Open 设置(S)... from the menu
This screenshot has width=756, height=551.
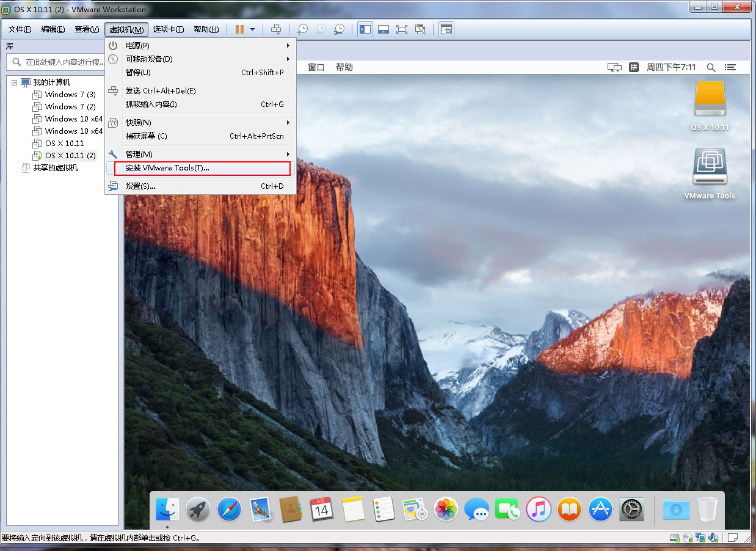coord(200,186)
